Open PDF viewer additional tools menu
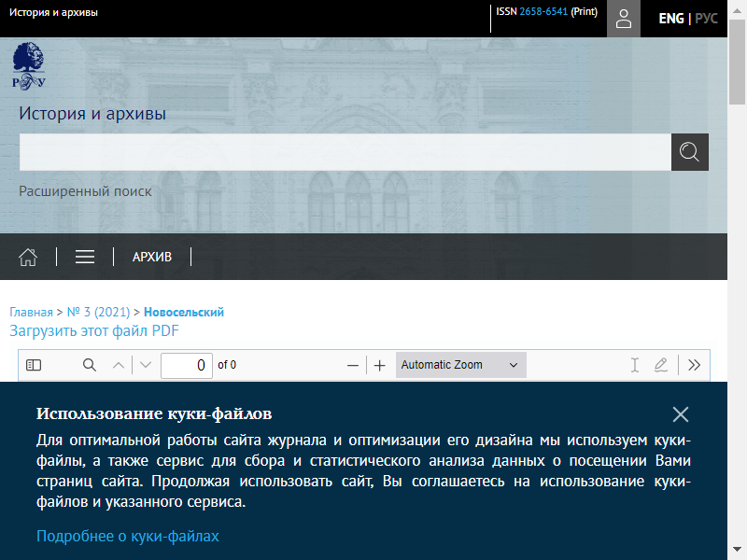This screenshot has width=747, height=560. [694, 365]
